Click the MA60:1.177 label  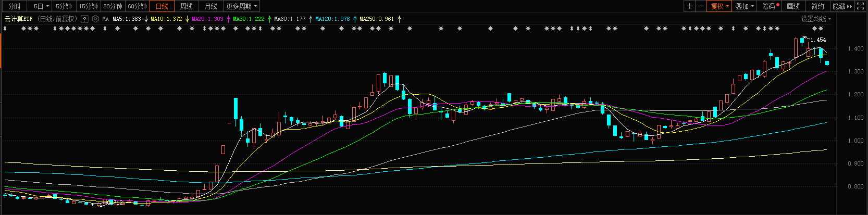[290, 19]
